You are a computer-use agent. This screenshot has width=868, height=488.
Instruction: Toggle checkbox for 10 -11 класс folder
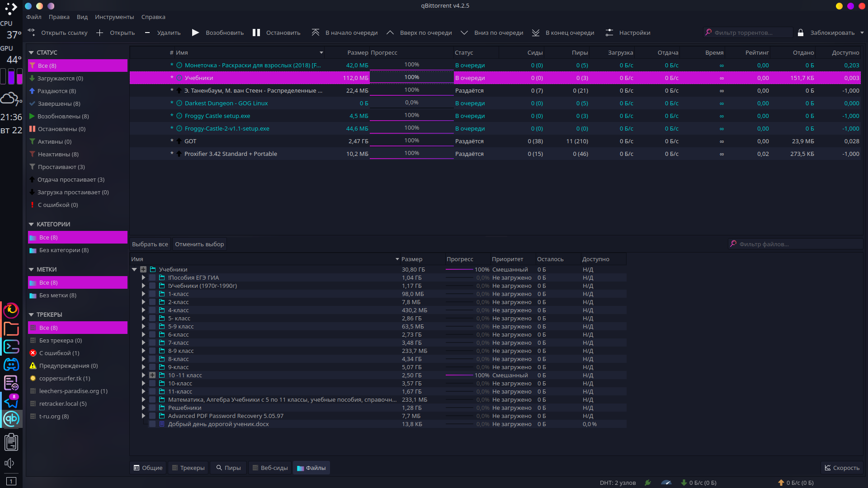152,375
